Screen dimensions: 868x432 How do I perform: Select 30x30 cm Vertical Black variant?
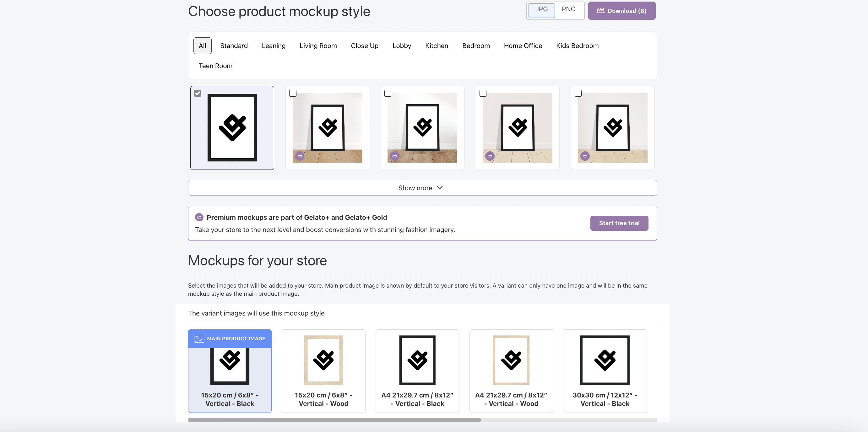(605, 371)
